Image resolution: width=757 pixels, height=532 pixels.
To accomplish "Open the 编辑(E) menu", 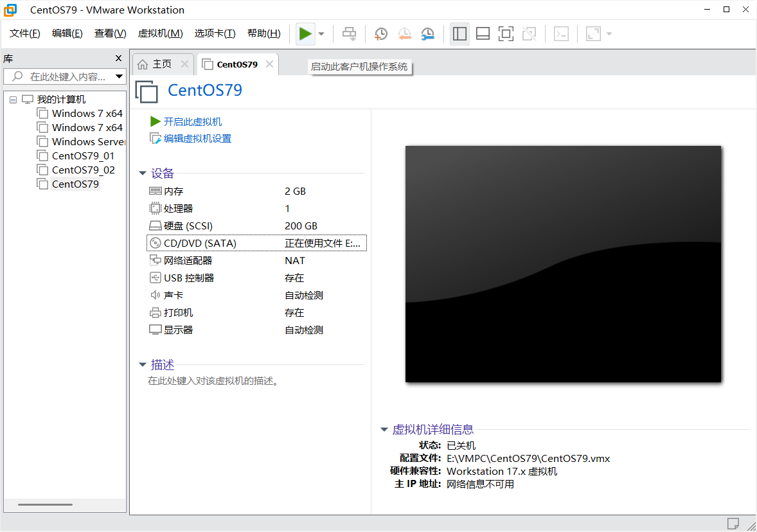I will coord(67,33).
